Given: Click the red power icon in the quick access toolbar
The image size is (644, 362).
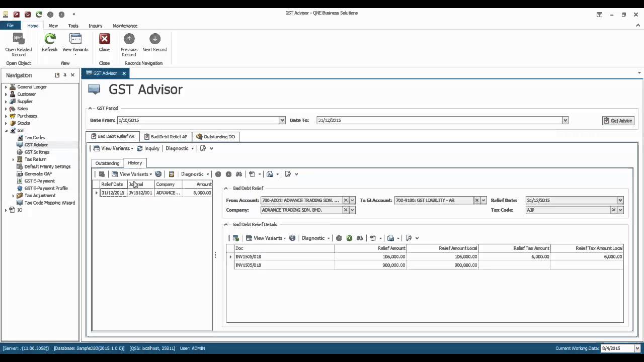Looking at the screenshot, I should (x=28, y=14).
